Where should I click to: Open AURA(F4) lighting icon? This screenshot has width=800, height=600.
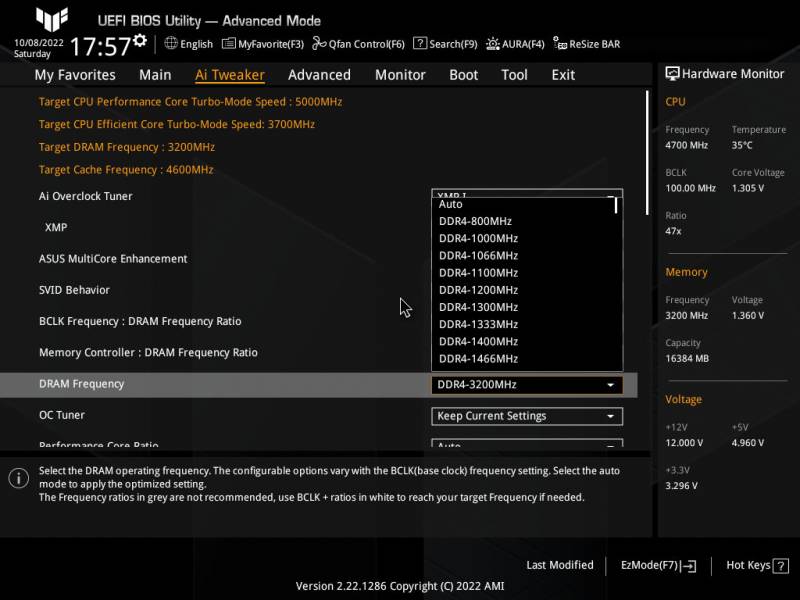pos(492,44)
